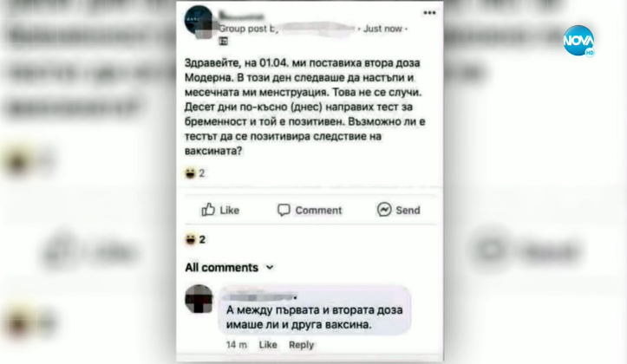Click the Like text button on post
Image resolution: width=627 pixels, height=364 pixels.
click(230, 211)
